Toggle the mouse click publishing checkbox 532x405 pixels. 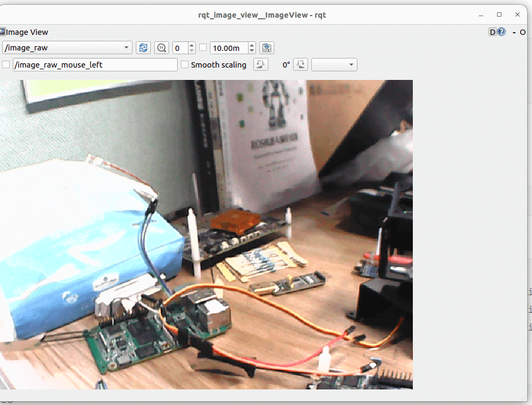pos(6,65)
